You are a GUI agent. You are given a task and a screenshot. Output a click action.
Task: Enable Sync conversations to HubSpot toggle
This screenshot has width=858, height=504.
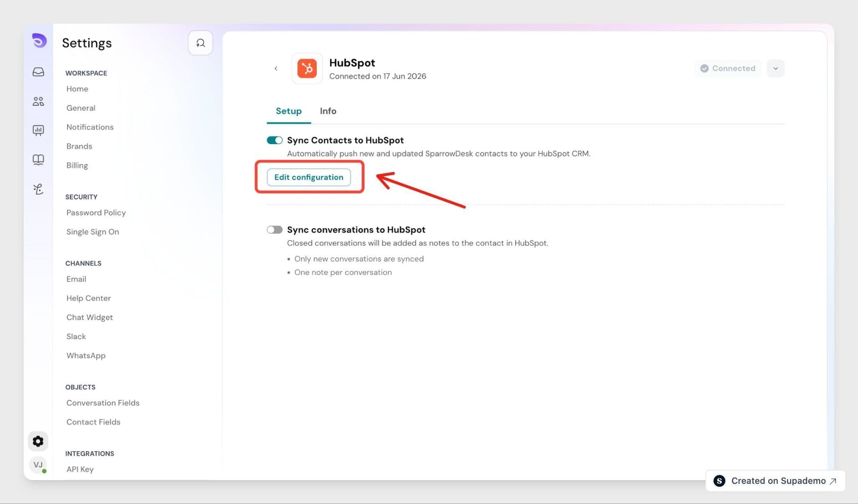[275, 230]
